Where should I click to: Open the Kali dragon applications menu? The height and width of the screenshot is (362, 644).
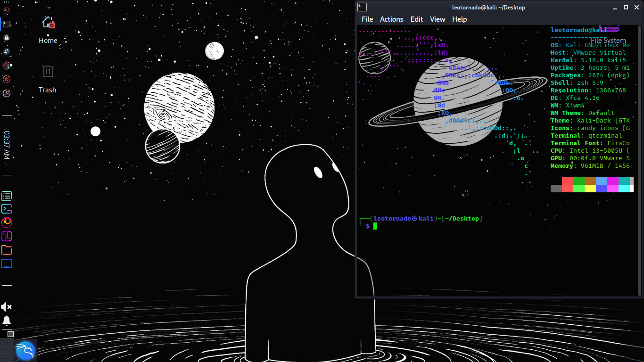(25, 351)
